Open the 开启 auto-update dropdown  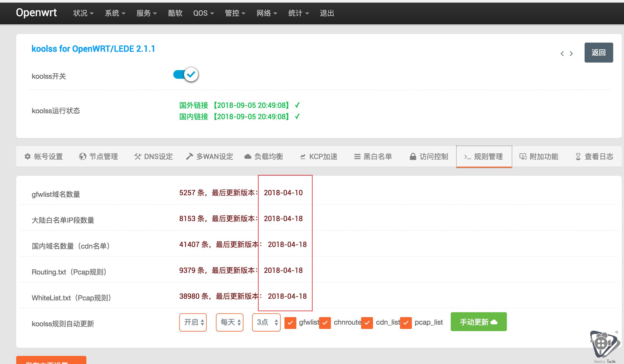tap(193, 322)
